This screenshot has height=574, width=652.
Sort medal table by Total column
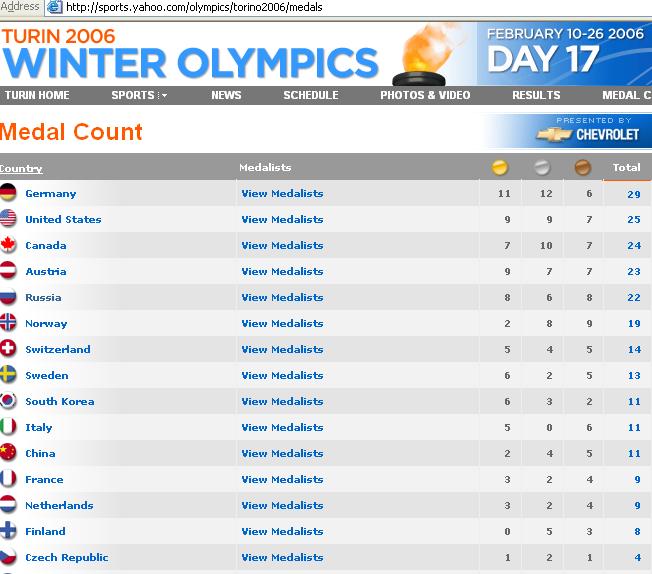tap(626, 167)
